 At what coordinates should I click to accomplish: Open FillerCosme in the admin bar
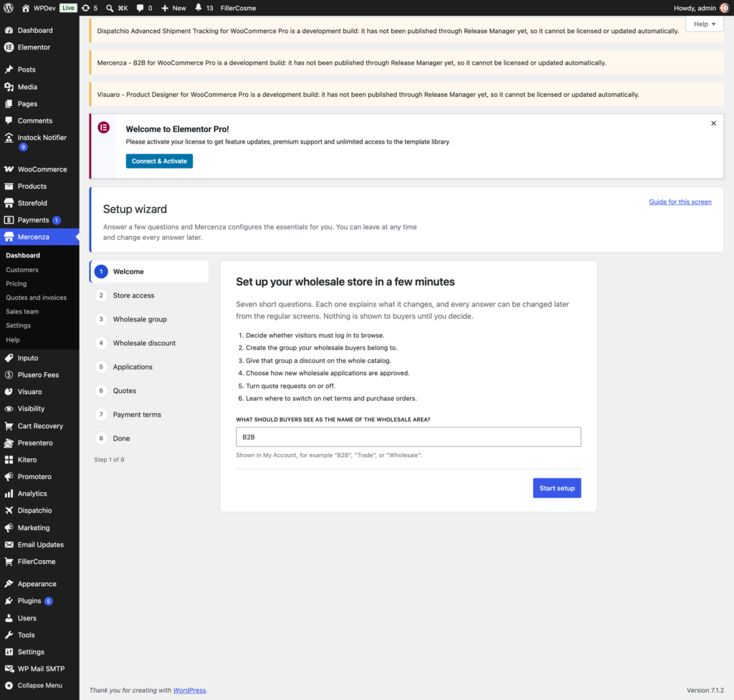pyautogui.click(x=238, y=8)
